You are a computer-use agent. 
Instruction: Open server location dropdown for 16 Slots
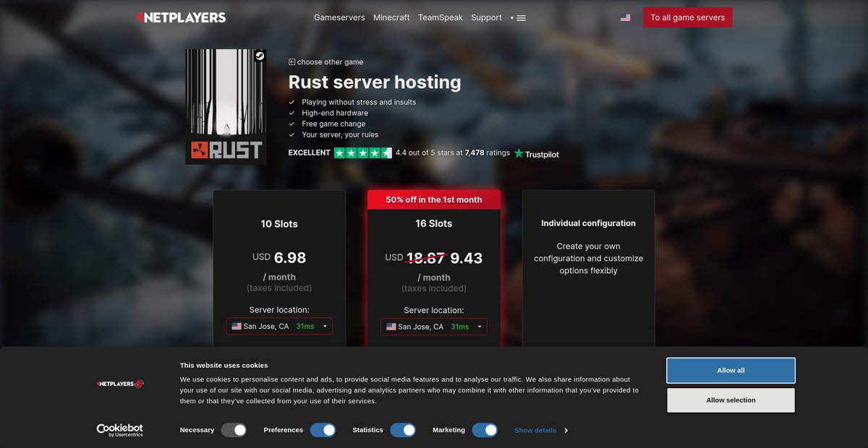pyautogui.click(x=434, y=327)
